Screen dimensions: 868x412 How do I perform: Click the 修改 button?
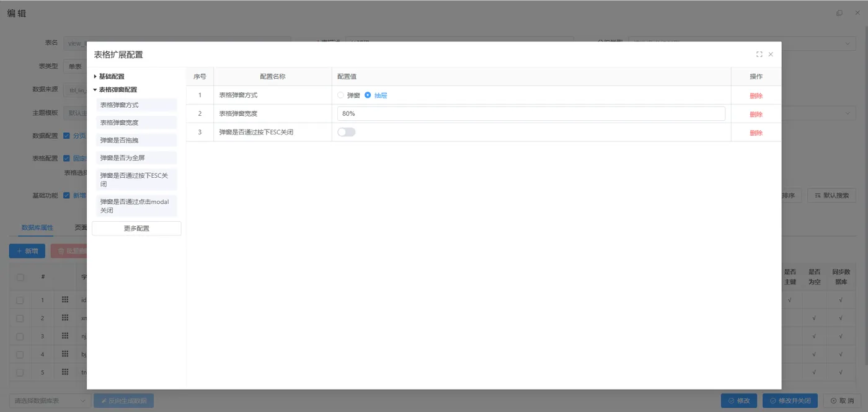pyautogui.click(x=738, y=401)
